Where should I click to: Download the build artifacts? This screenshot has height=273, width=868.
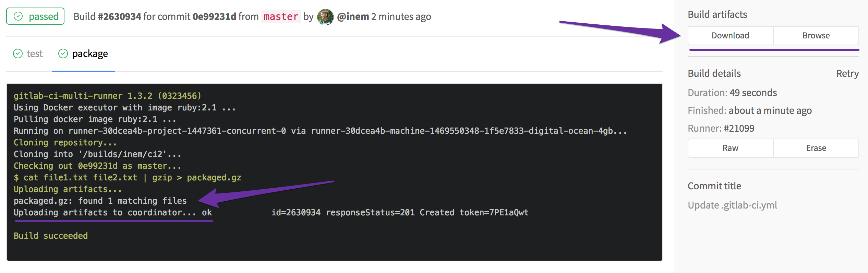click(730, 36)
